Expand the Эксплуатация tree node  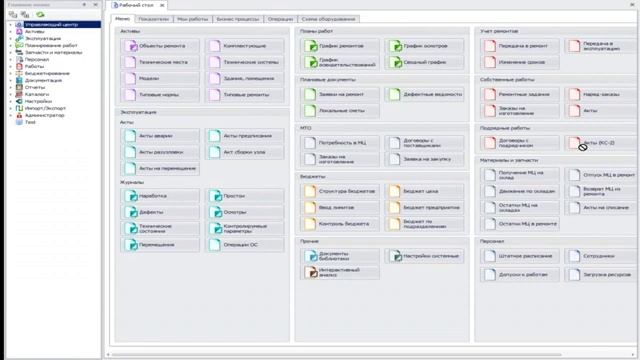point(11,38)
